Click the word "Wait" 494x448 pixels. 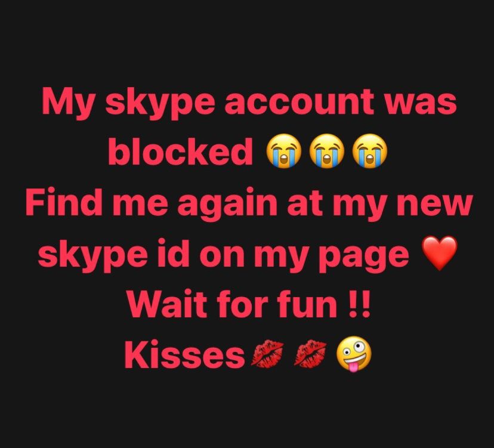167,304
